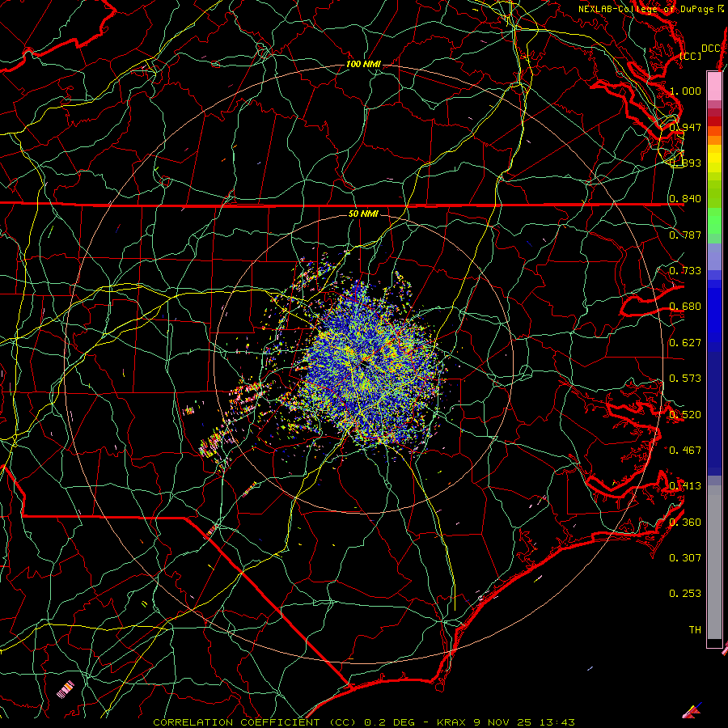Select the 0.787 scale value
Viewport: 728px width, 728px height.
click(685, 235)
